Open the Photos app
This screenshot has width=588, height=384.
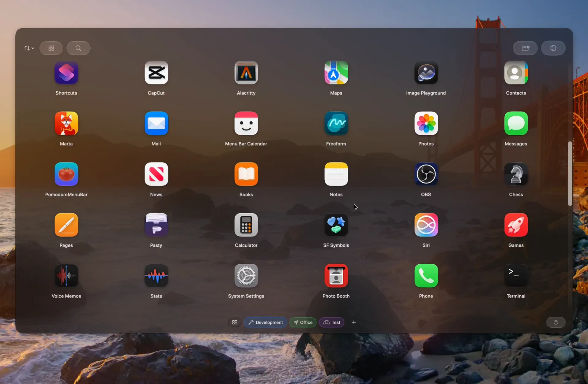[x=426, y=124]
